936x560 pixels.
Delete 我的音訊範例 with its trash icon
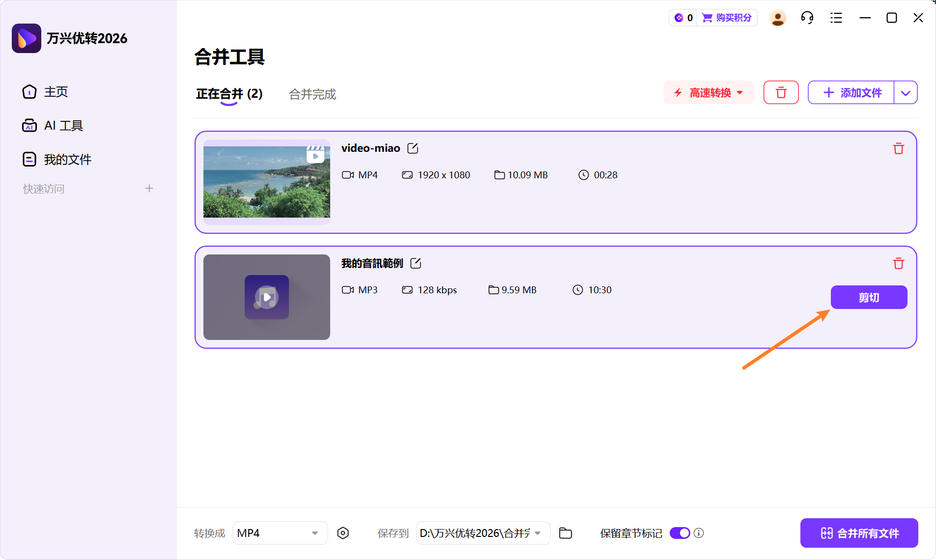point(899,263)
